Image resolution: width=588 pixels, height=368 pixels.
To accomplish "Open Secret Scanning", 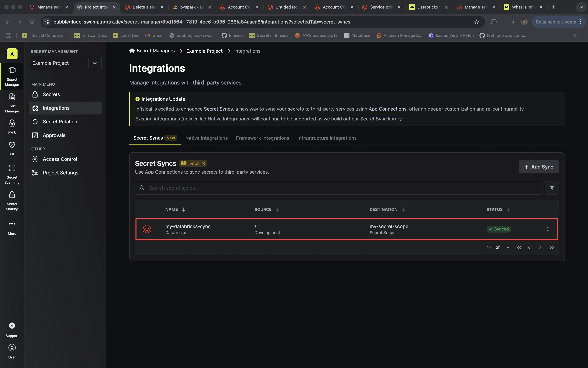I will click(12, 174).
